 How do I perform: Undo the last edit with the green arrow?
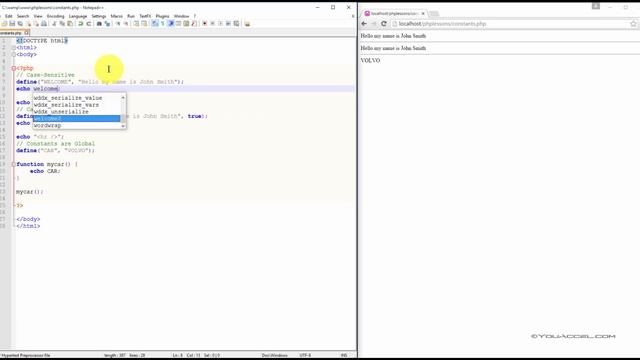[x=80, y=24]
